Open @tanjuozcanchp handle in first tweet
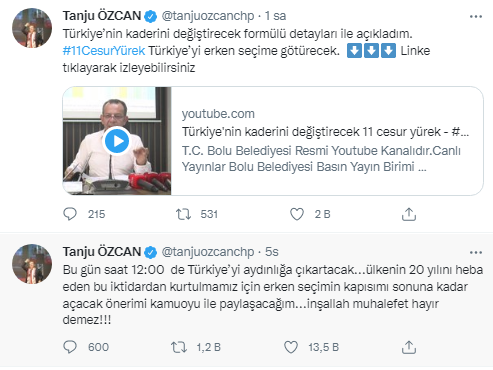493x370 pixels. click(x=208, y=16)
